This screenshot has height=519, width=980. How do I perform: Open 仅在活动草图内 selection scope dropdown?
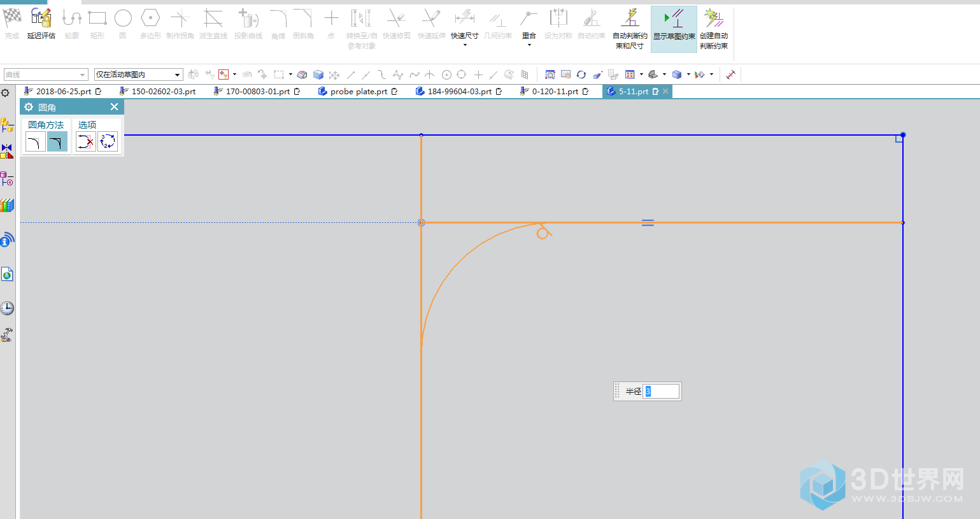(x=139, y=75)
